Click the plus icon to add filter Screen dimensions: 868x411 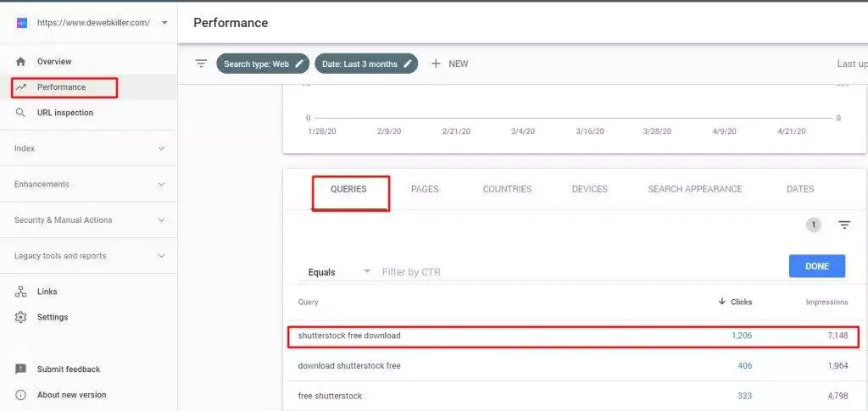(436, 64)
